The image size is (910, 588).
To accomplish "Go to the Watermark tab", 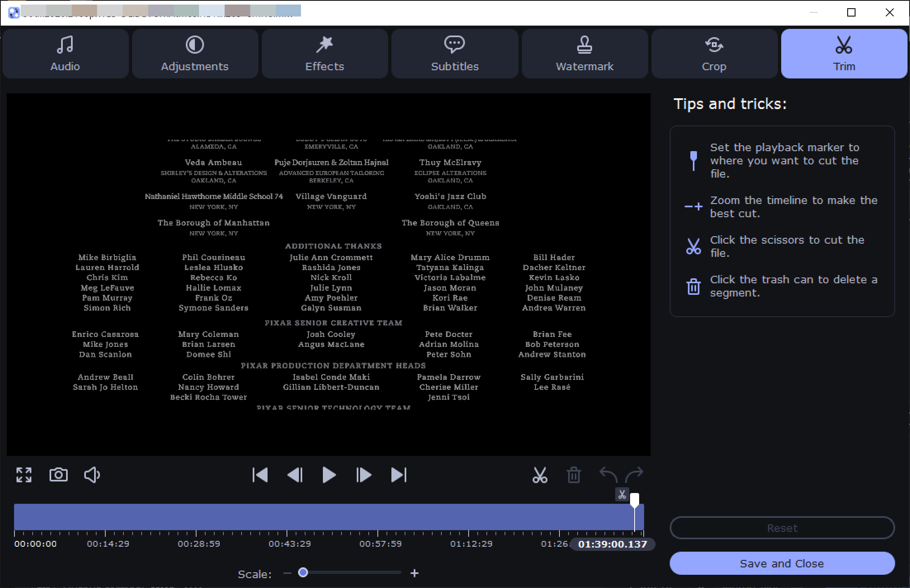I will pyautogui.click(x=585, y=54).
